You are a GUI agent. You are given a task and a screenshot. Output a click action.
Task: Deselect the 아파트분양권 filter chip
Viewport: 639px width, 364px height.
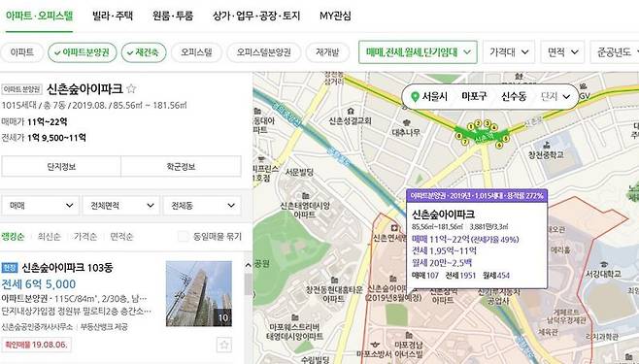coord(83,52)
